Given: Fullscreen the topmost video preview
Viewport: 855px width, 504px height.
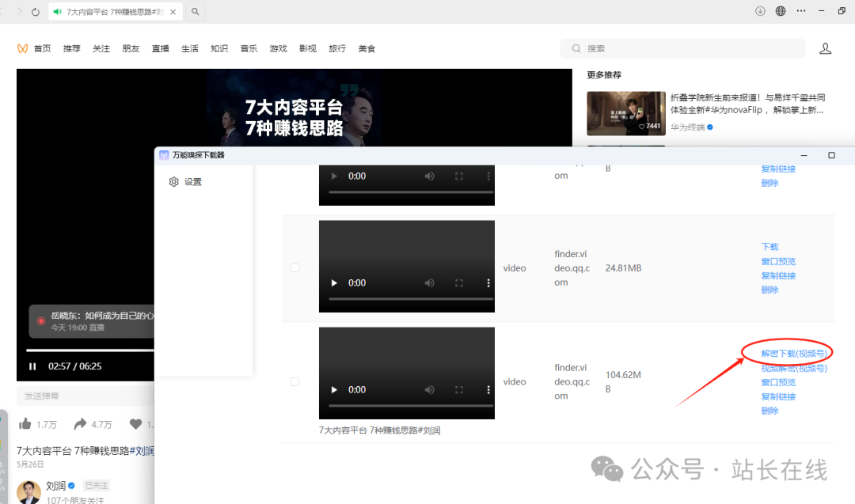Looking at the screenshot, I should click(x=459, y=176).
